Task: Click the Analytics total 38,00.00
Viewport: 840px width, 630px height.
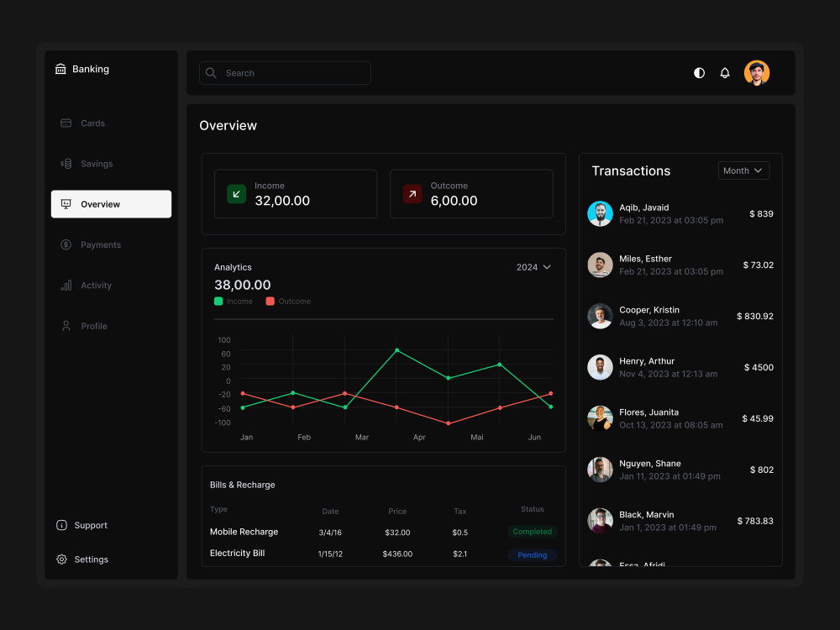Action: click(243, 285)
